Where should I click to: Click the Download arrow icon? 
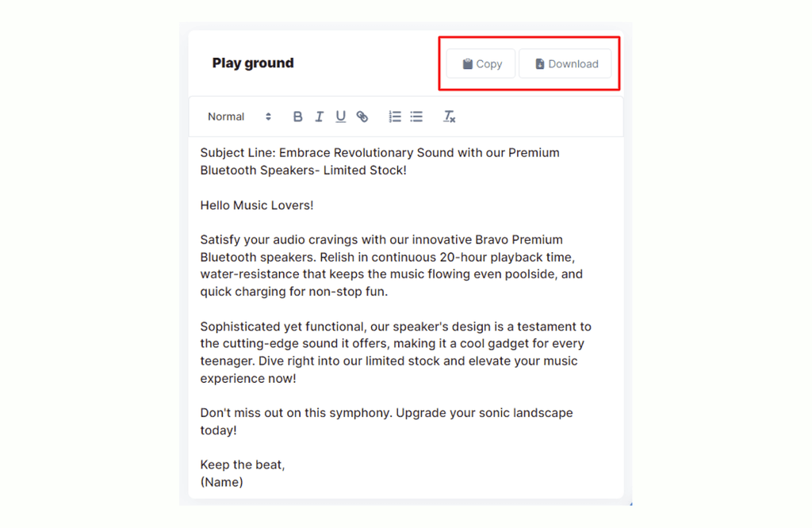pyautogui.click(x=541, y=63)
